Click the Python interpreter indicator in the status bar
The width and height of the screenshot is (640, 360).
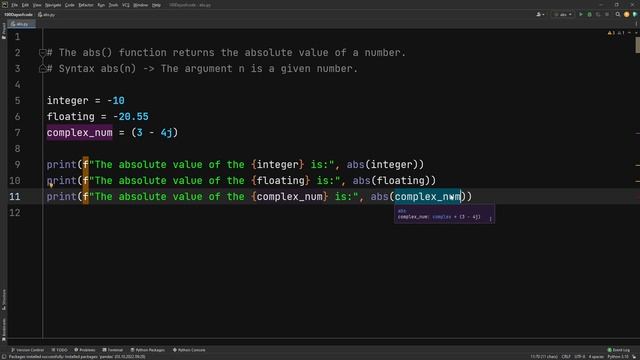[618, 357]
